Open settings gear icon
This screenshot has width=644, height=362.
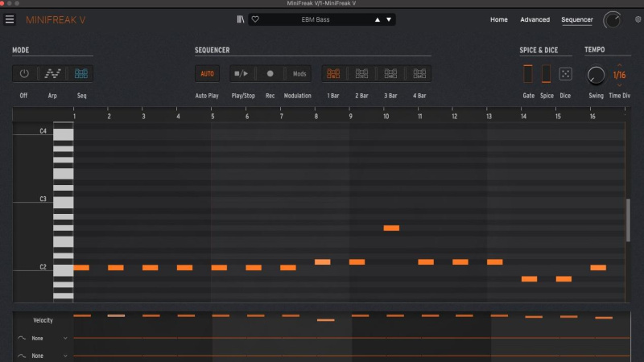click(x=638, y=19)
